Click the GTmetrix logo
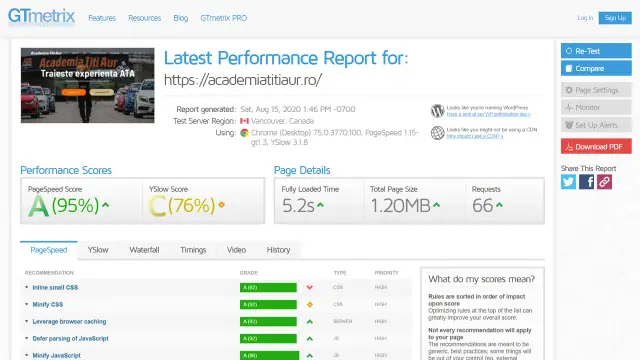The width and height of the screenshot is (640, 360). pos(41,17)
